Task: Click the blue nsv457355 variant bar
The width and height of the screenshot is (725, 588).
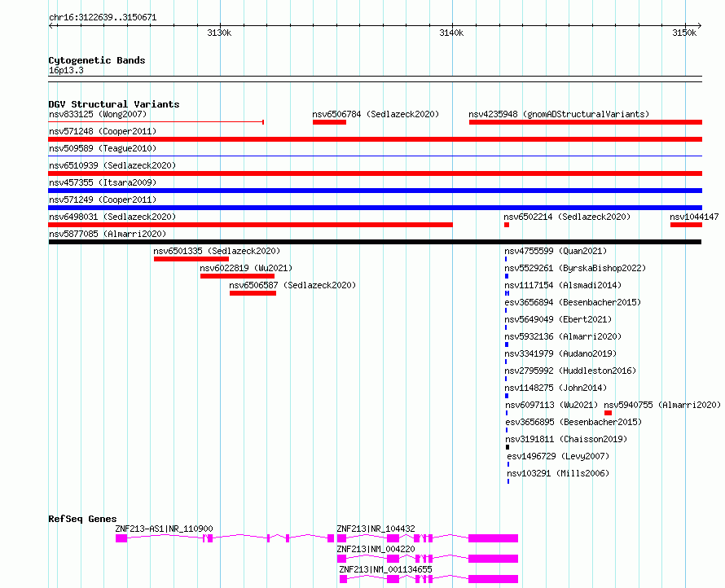Action: 376,191
